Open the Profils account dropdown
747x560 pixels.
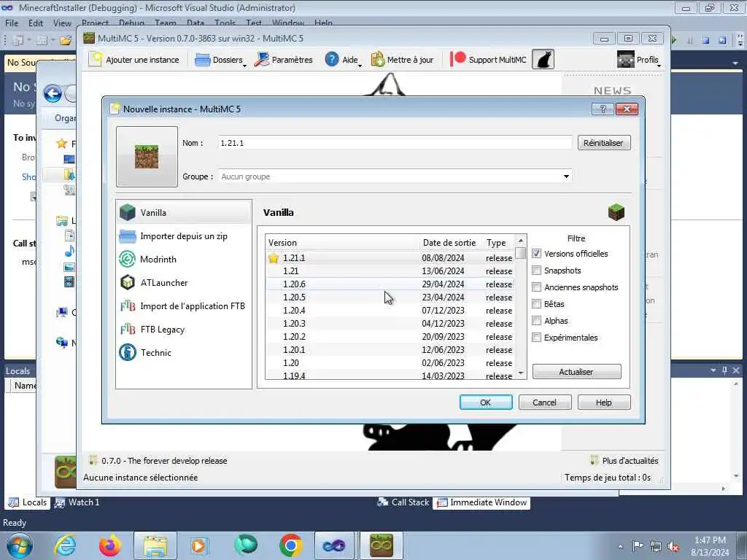click(x=638, y=60)
